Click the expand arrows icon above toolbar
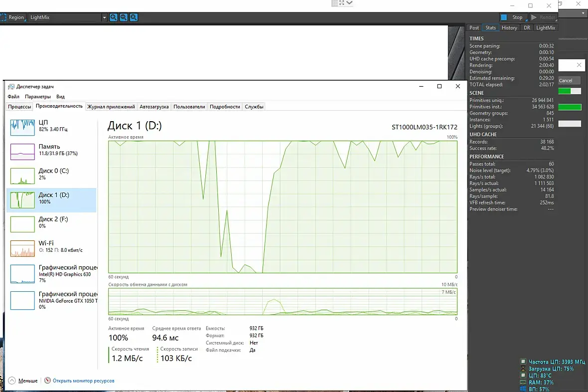The image size is (588, 392). [x=342, y=2]
